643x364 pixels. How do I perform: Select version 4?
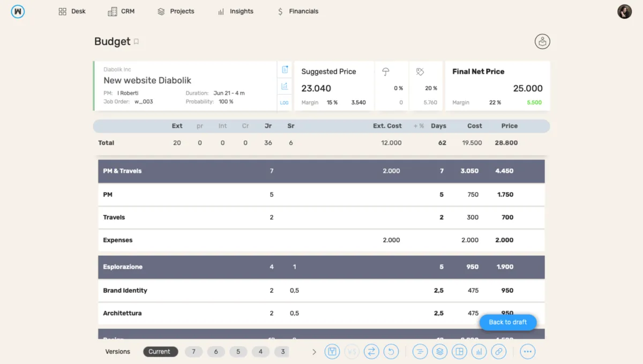(x=260, y=352)
